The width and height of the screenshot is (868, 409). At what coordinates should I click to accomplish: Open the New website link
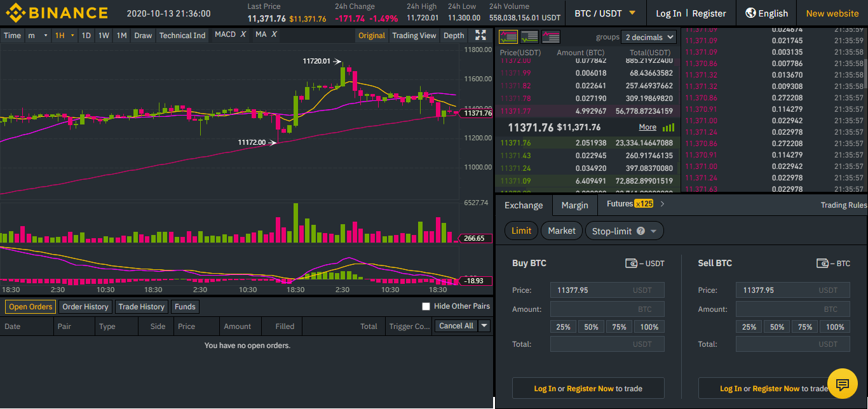click(x=832, y=13)
